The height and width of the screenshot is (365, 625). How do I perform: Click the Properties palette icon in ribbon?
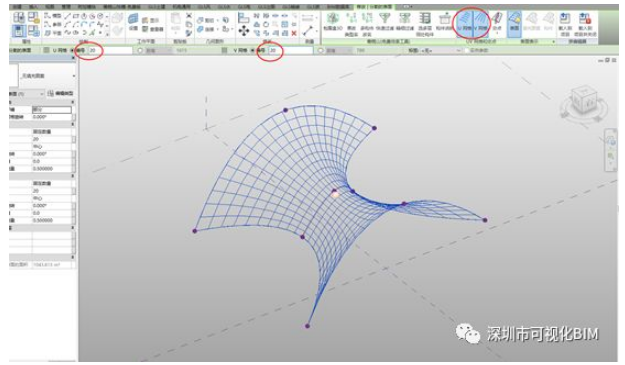[18, 31]
